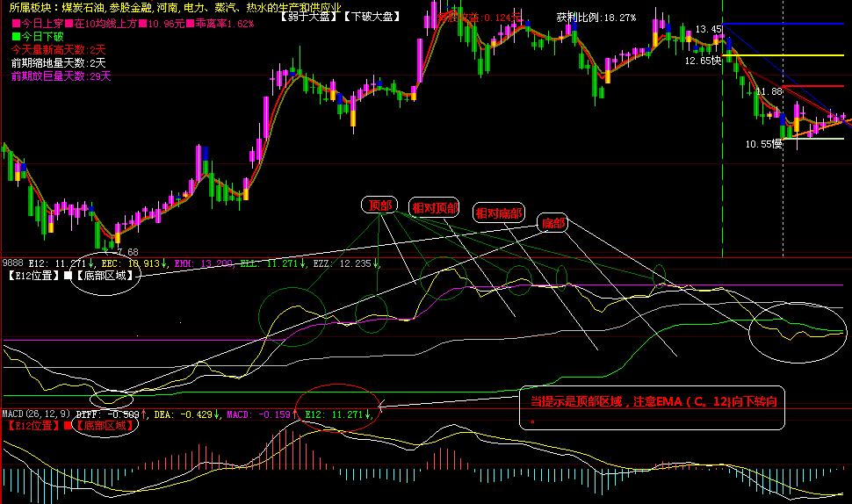Click the magenta 前期放巨量天数:29天 line
Screen dimensions: 852x504
pyautogui.click(x=61, y=76)
